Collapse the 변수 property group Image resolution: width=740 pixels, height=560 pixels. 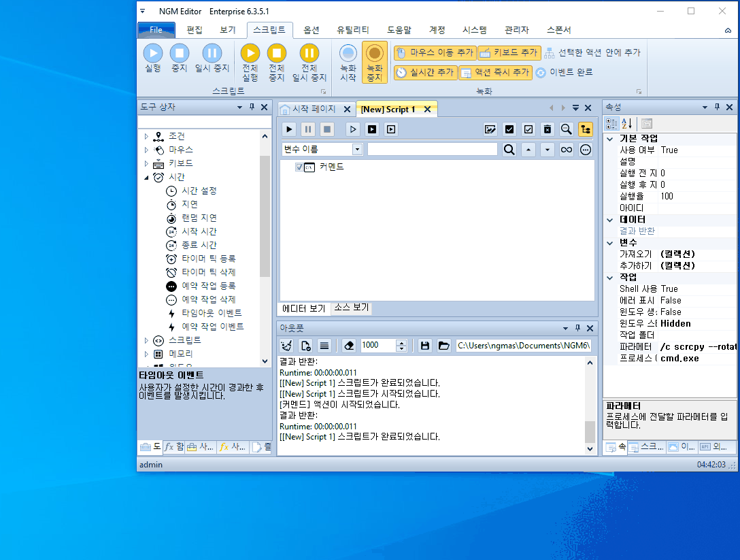pyautogui.click(x=609, y=243)
